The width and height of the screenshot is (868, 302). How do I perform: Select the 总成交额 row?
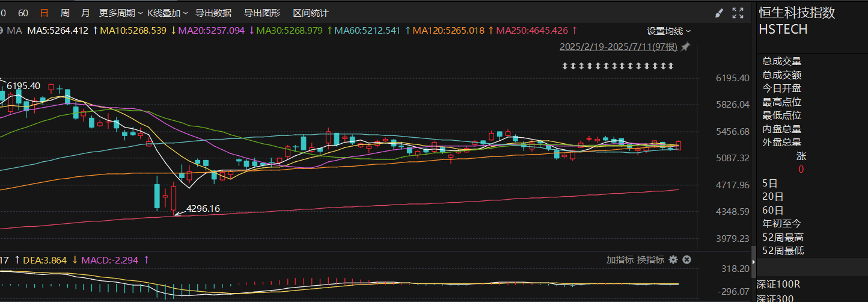tap(782, 75)
